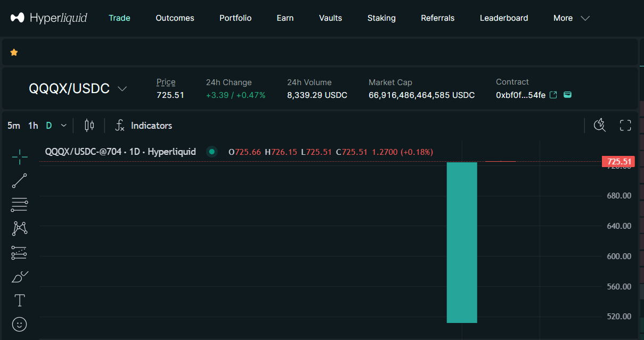This screenshot has height=340, width=644.
Task: Toggle the green market status indicator
Action: (x=212, y=152)
